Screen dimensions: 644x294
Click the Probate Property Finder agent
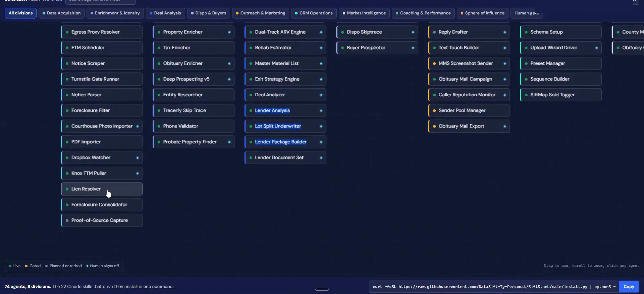[194, 142]
